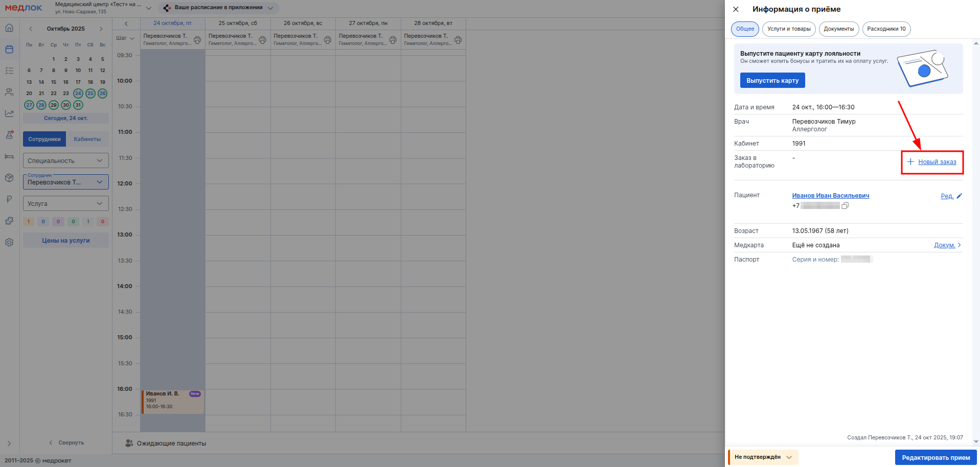Screen dimensions: 980x467
Task: Switch to the Сотрудники toggle
Action: pyautogui.click(x=44, y=139)
